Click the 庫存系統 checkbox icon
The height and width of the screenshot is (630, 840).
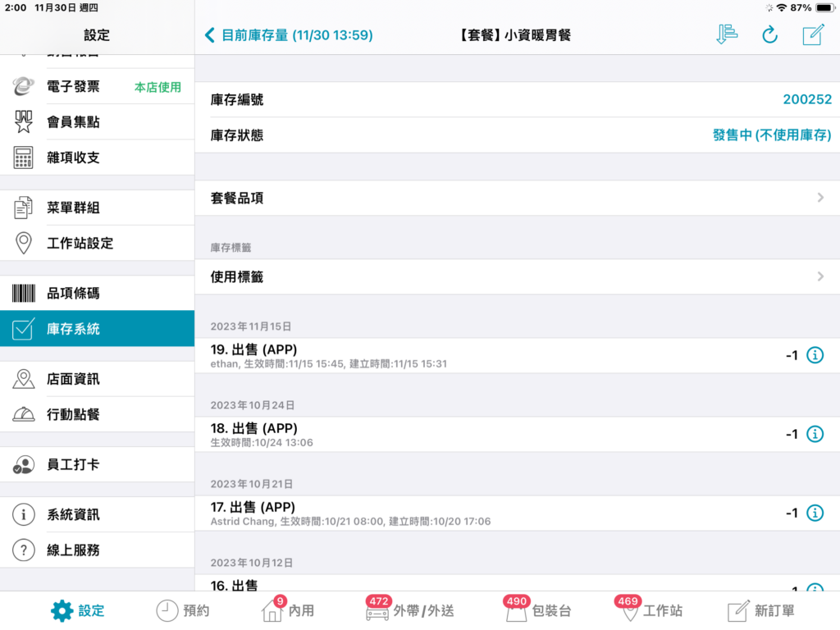pyautogui.click(x=24, y=328)
